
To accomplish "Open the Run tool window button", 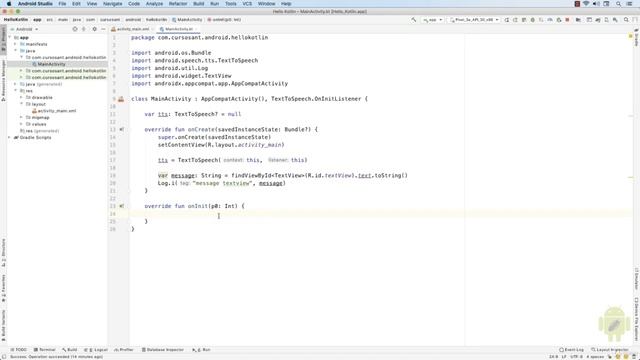I will pos(201,350).
